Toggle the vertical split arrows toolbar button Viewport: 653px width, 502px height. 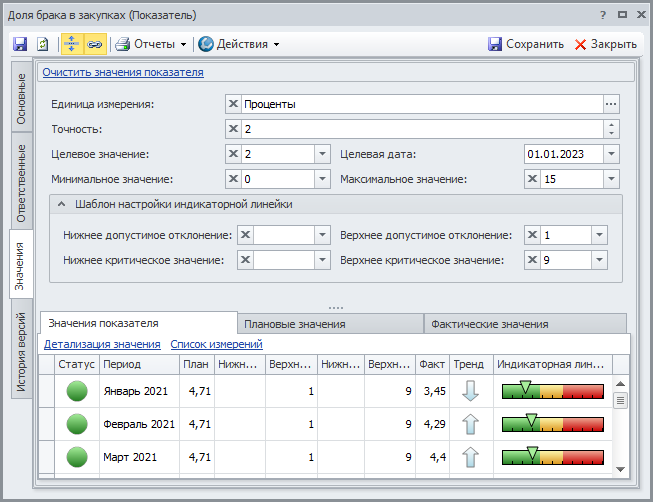[x=72, y=44]
